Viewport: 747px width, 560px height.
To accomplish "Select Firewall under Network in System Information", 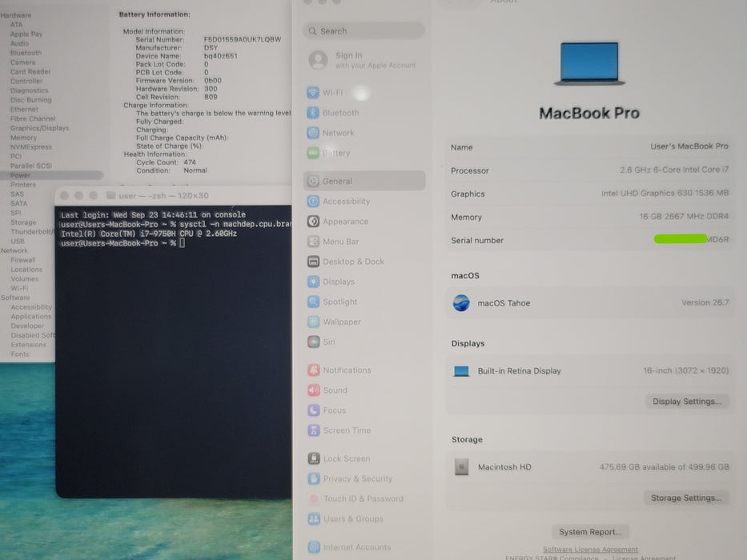I will tap(23, 260).
